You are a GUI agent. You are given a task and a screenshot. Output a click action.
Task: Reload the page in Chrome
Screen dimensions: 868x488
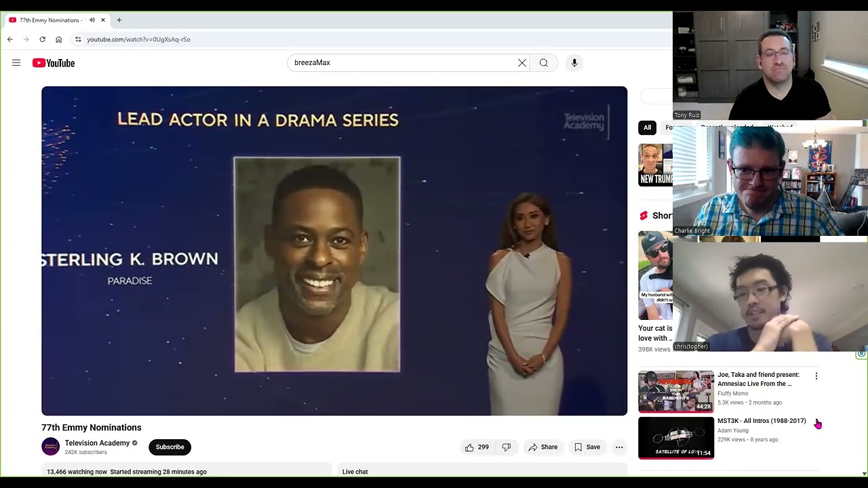coord(43,39)
